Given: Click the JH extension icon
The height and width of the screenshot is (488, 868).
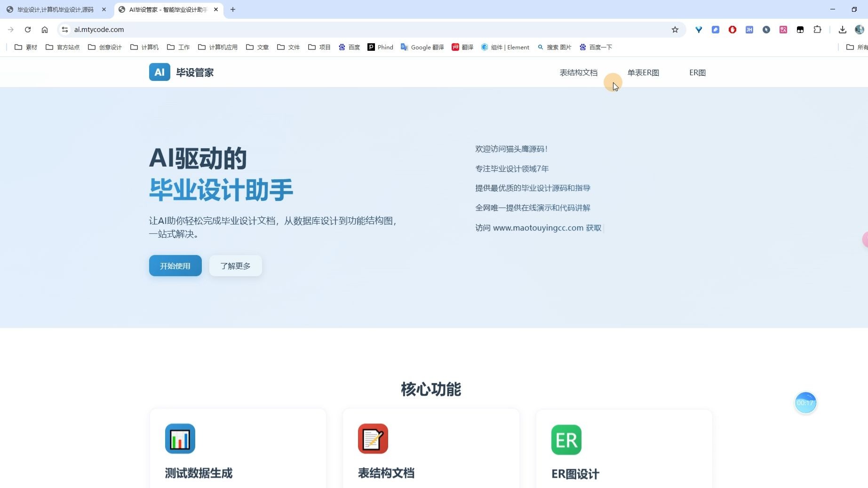Looking at the screenshot, I should [x=749, y=29].
